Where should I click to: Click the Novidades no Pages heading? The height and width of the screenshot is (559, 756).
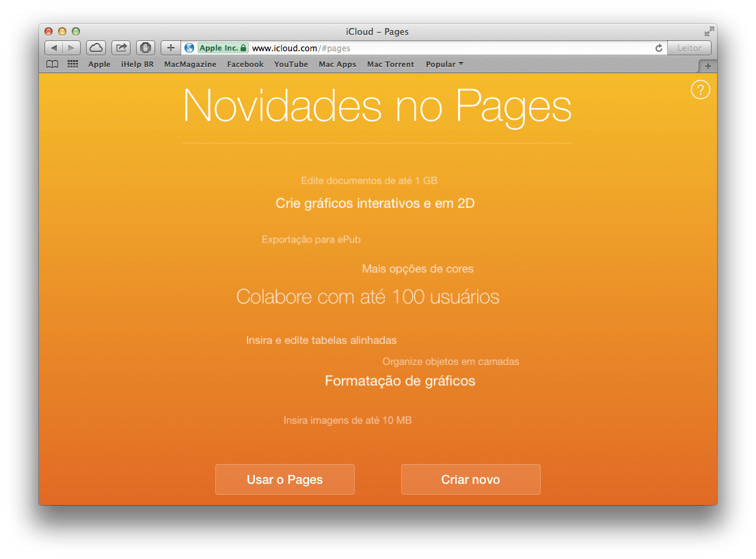click(x=377, y=107)
